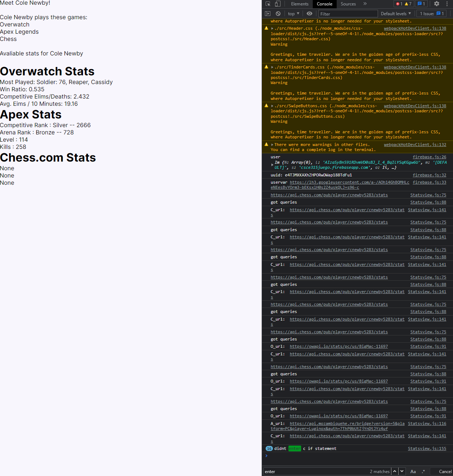Click the console prompt input line
Image resolution: width=453 pixels, height=476 pixels.
point(359,456)
